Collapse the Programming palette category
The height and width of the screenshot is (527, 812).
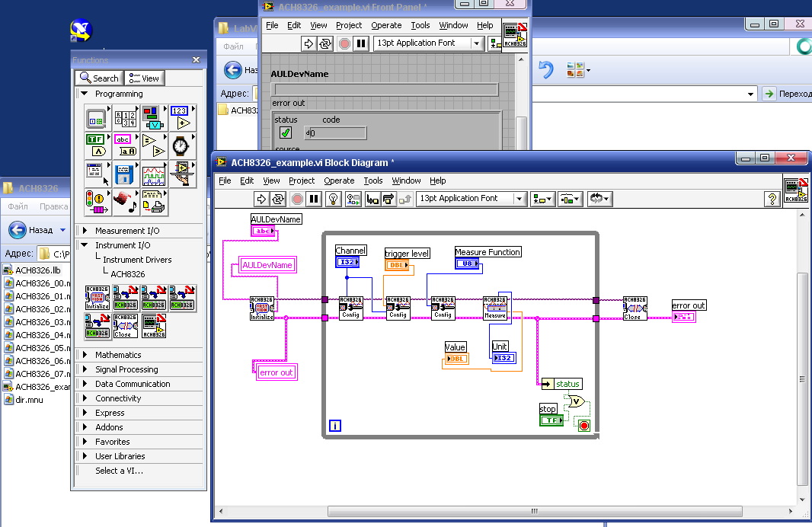[x=85, y=94]
